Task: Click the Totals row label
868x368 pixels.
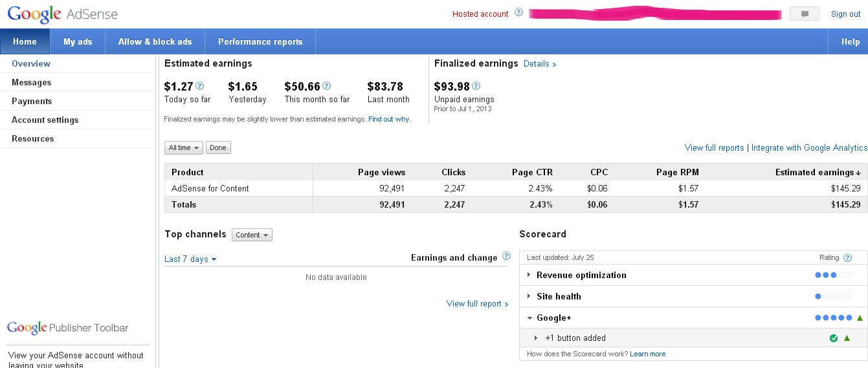Action: [x=184, y=204]
